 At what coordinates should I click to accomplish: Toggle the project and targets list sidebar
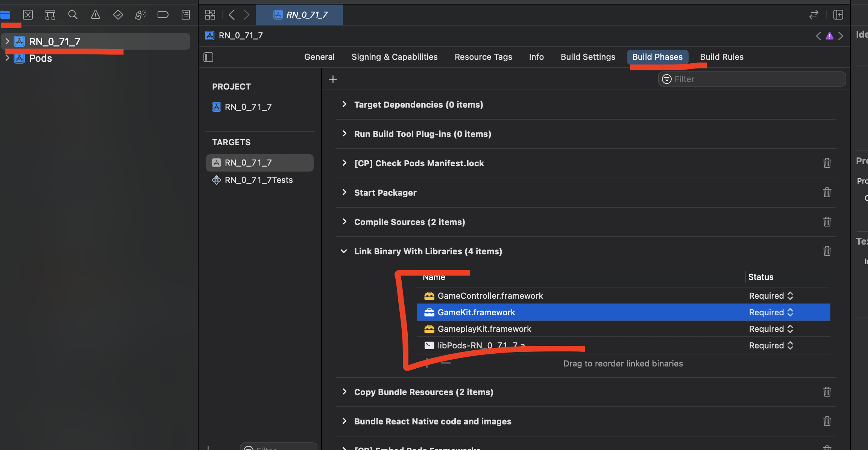(208, 57)
